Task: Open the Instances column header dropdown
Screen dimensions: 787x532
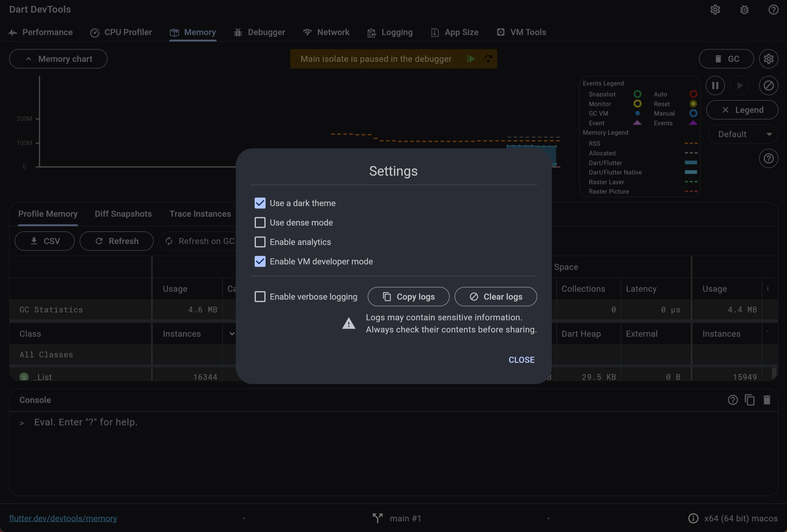Action: [x=232, y=333]
